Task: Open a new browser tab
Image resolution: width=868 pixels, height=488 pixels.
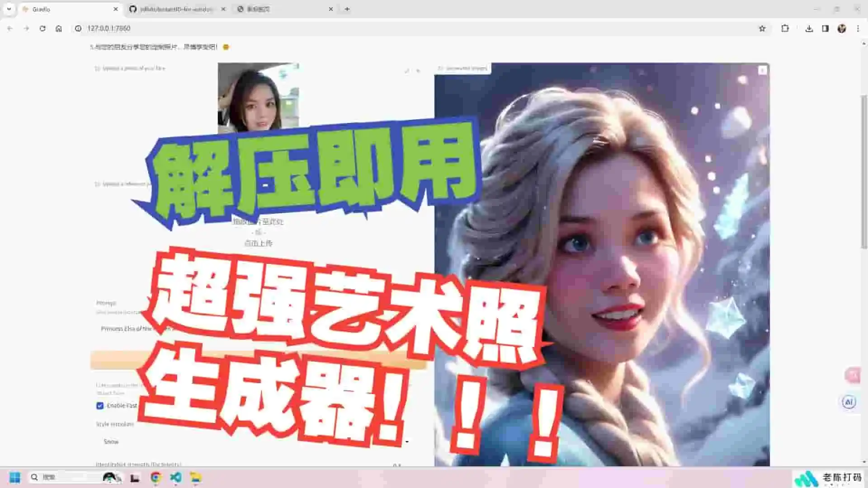Action: click(347, 9)
